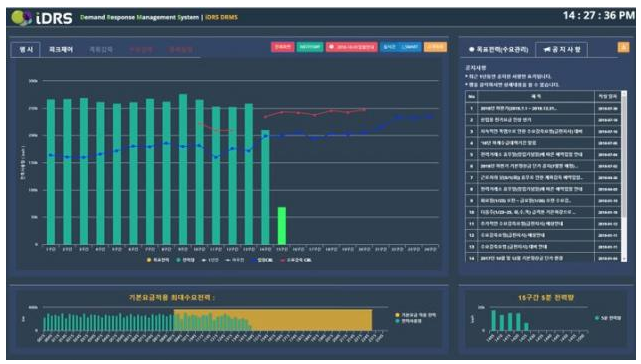
Task: Click the notice list scrollbar up arrow
Action: pos(624,94)
